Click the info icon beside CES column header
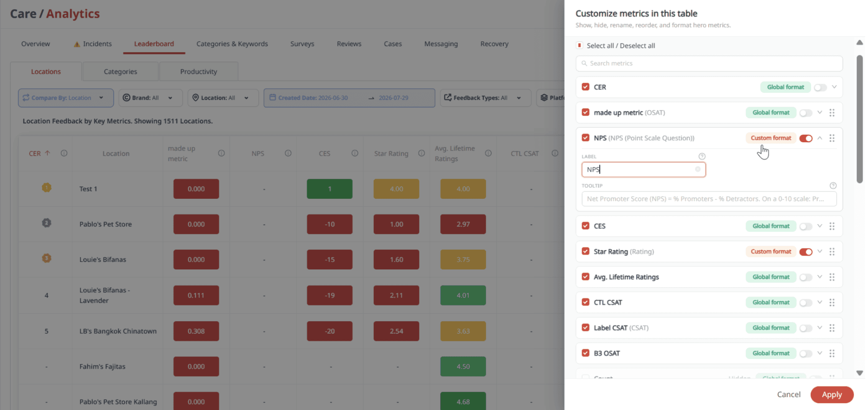This screenshot has height=410, width=868. (x=355, y=153)
